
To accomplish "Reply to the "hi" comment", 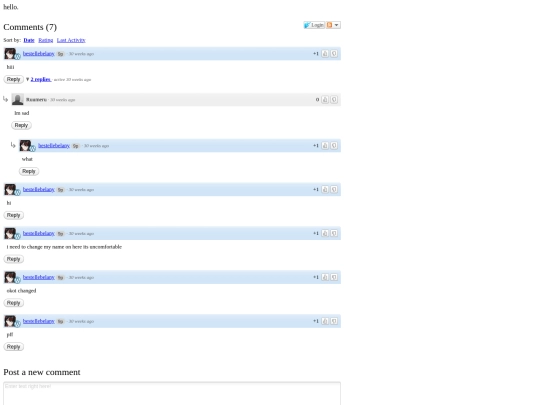I will [x=13, y=215].
